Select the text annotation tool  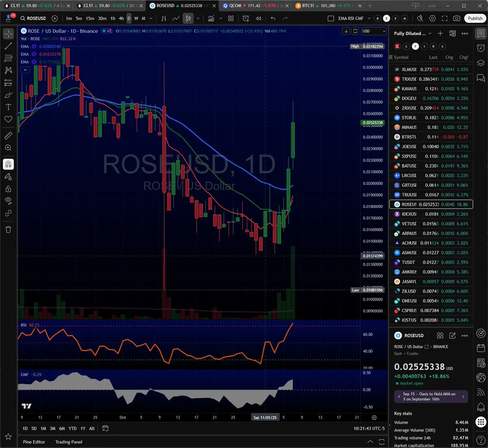pyautogui.click(x=8, y=107)
